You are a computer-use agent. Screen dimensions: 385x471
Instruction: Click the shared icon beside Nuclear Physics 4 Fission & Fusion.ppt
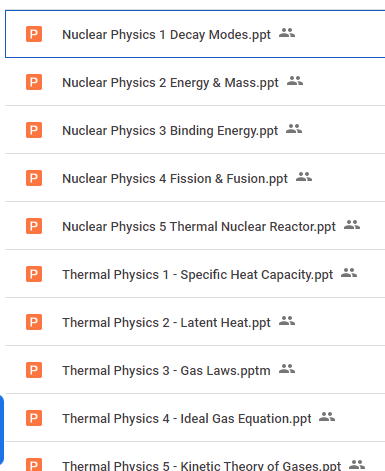tap(304, 177)
